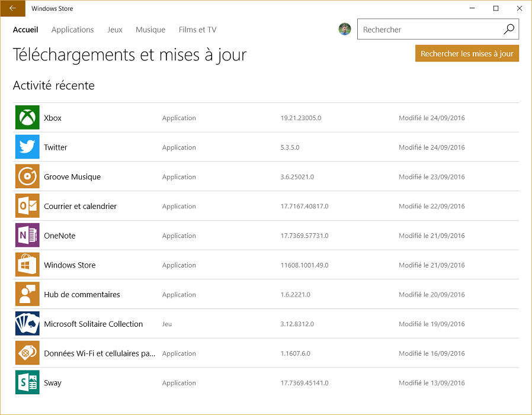Click the Hub de commentaires icon
Viewport: 532px width, 415px height.
pos(27,294)
